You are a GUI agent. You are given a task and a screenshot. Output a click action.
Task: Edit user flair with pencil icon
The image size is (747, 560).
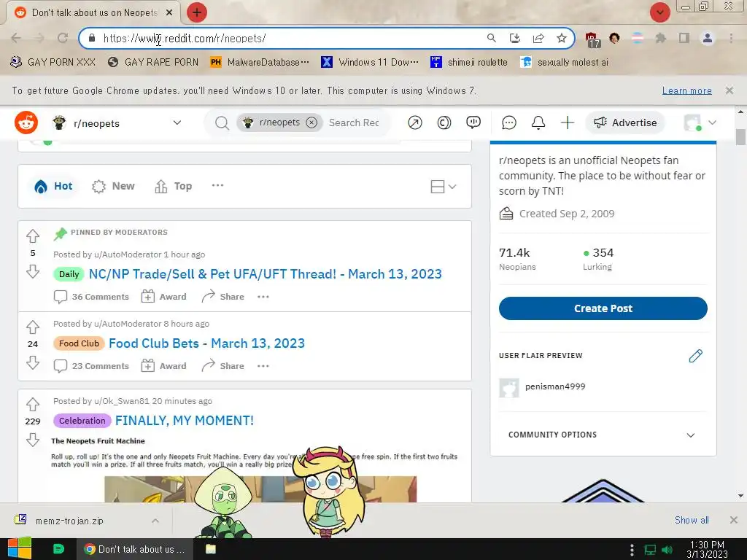(695, 356)
